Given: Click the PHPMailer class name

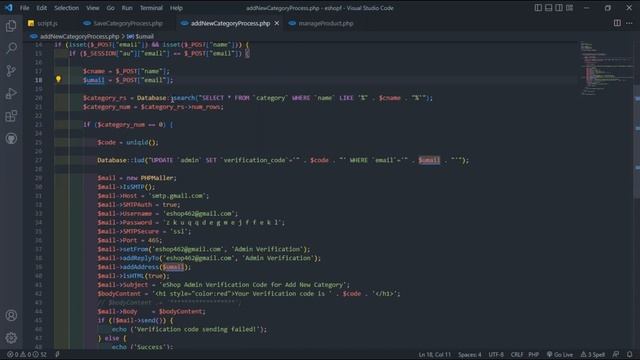Looking at the screenshot, I should 157,178.
